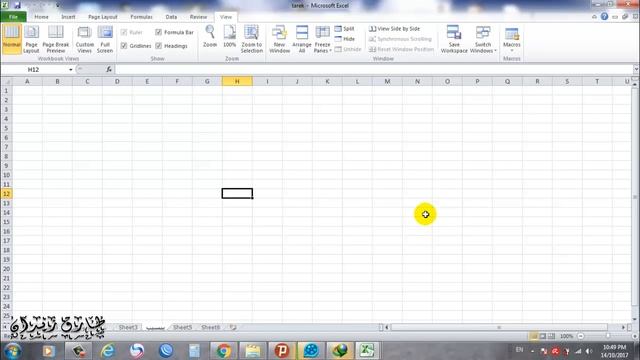This screenshot has height=360, width=640.
Task: Click row 12 header
Action: pyautogui.click(x=6, y=193)
